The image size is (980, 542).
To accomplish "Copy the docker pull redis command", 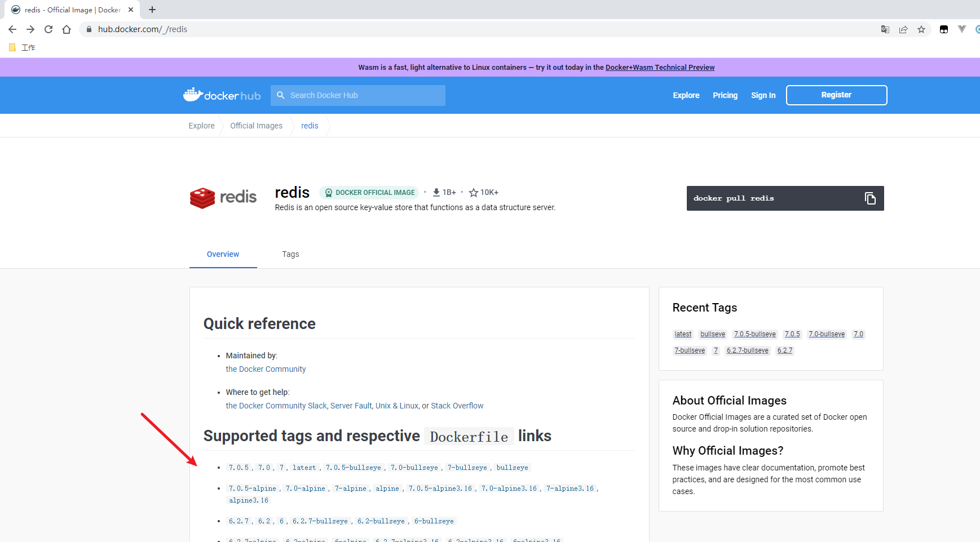I will click(869, 198).
